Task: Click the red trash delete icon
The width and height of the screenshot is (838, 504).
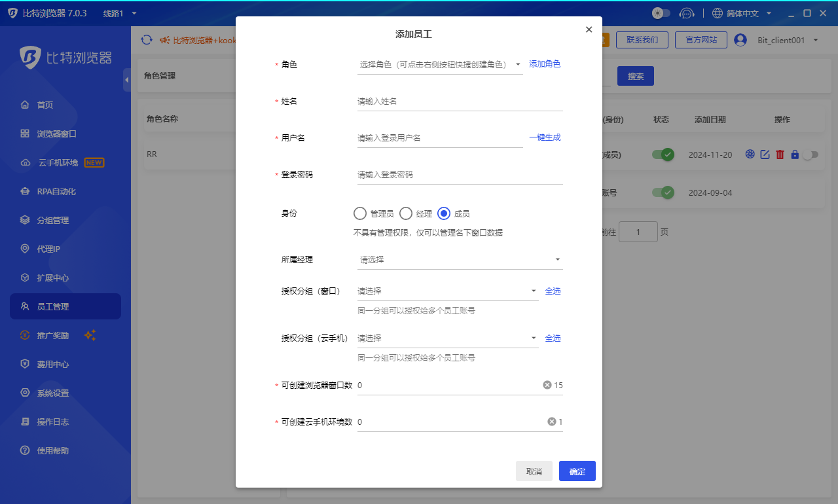Action: coord(780,154)
